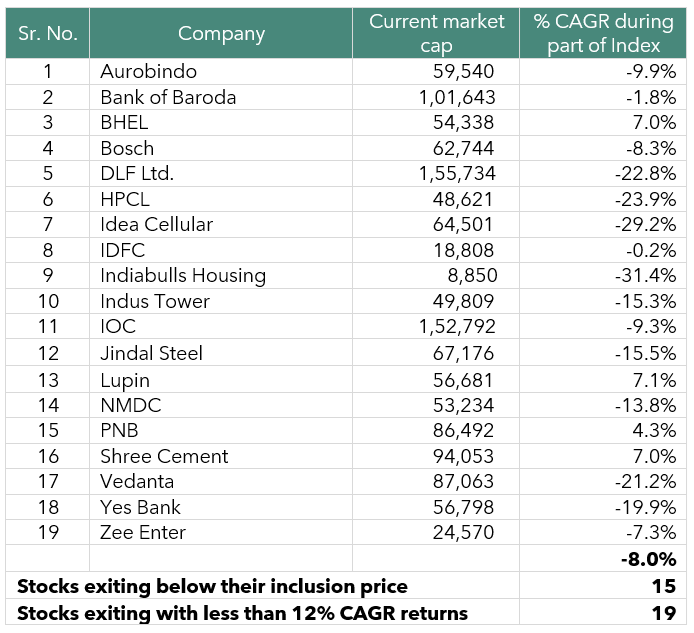Click Bank of Baroda CAGR -1.8%
694x633 pixels.
point(651,97)
